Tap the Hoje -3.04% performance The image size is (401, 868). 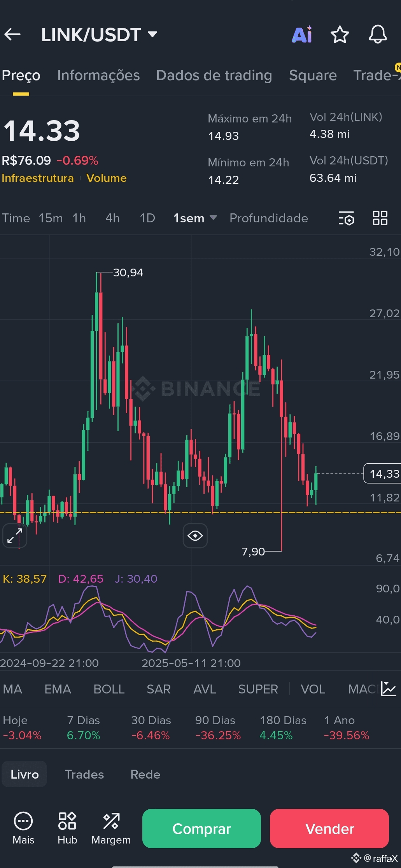click(22, 728)
